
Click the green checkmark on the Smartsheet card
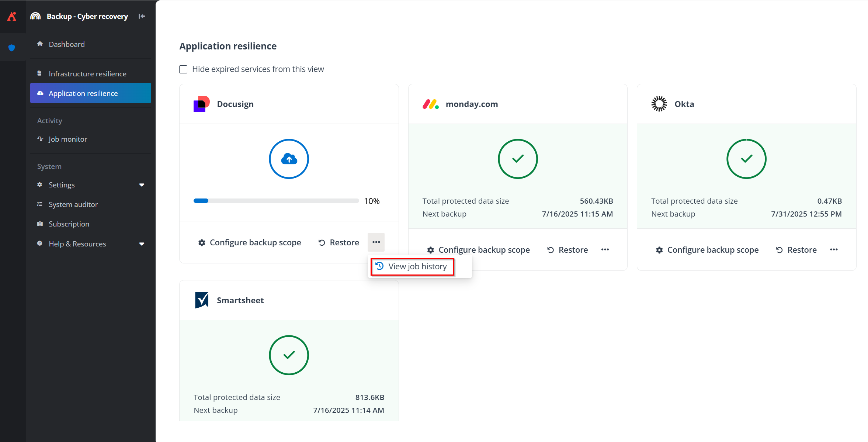tap(289, 355)
